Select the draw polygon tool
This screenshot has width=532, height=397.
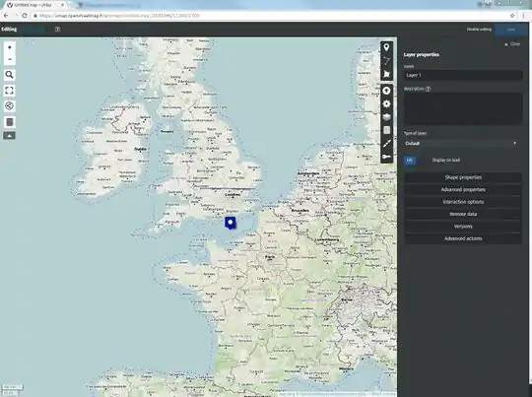[x=386, y=74]
